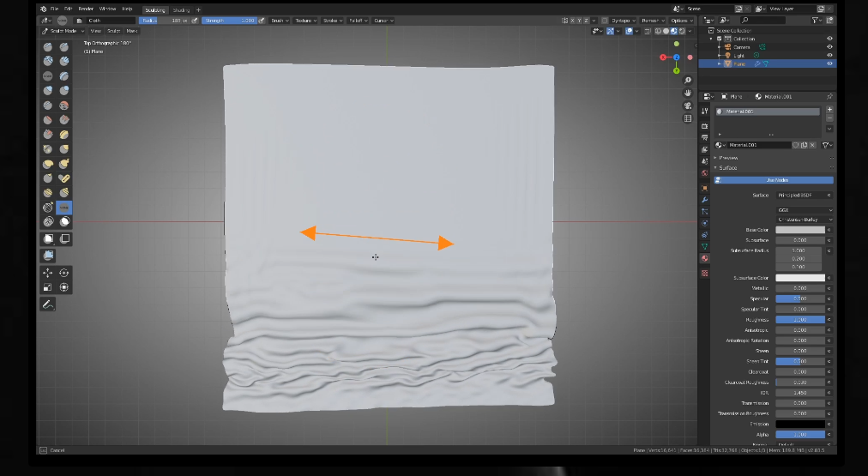Open the Render menu
The width and height of the screenshot is (868, 476).
[86, 9]
